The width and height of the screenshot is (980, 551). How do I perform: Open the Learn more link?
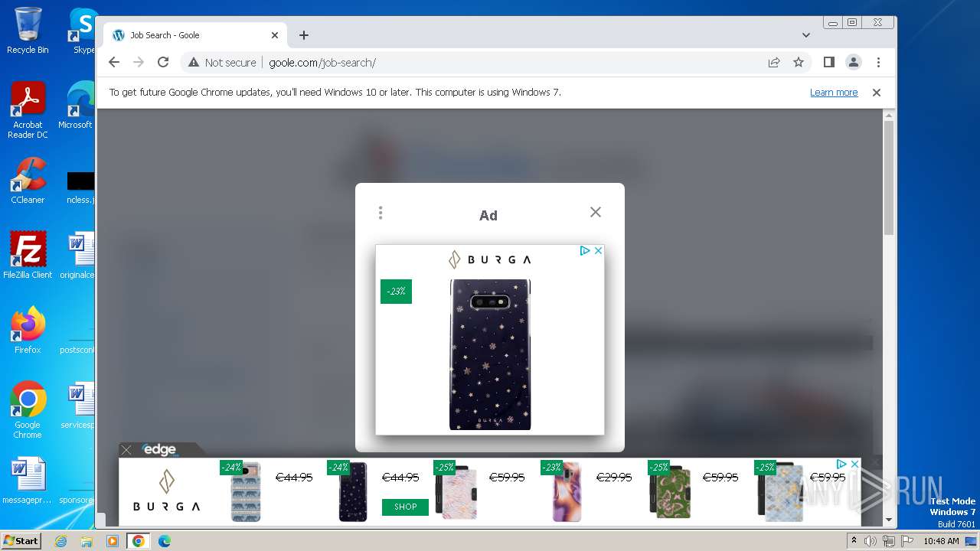coord(834,93)
